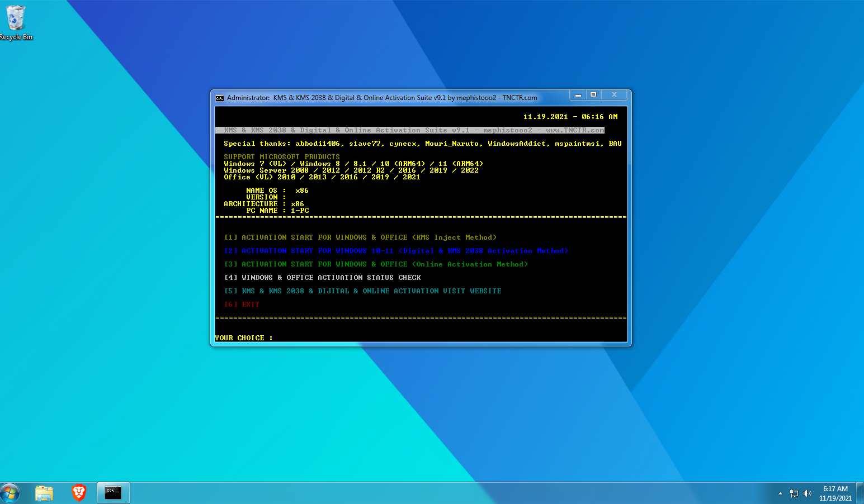This screenshot has height=504, width=864.
Task: Click the Show Desktop strip at taskbar end
Action: pos(860,493)
